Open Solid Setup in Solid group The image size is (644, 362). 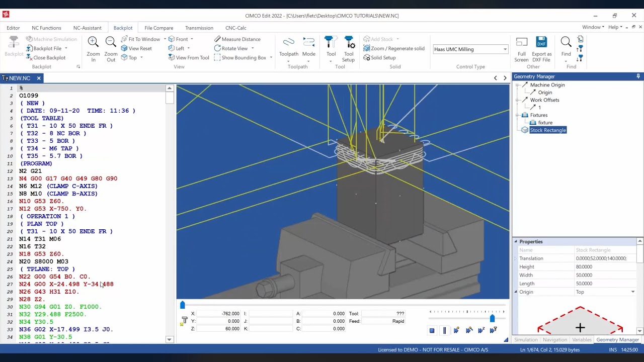coord(379,57)
